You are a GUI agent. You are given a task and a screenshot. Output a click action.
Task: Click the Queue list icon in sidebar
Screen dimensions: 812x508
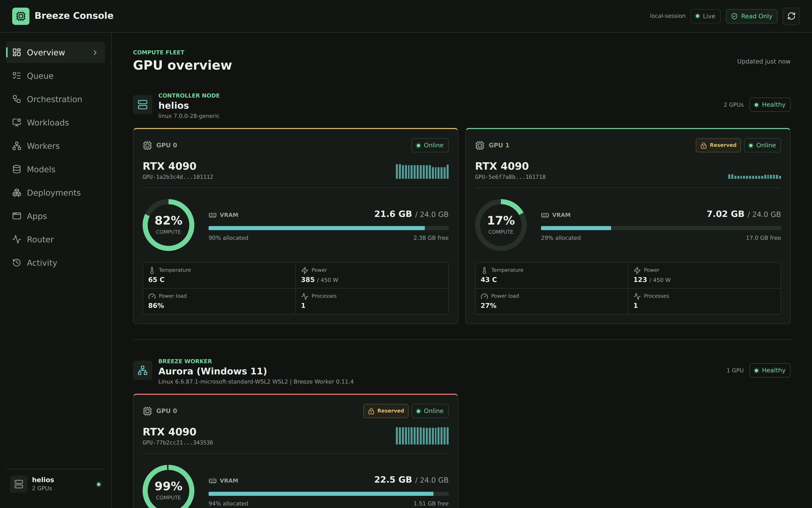coord(17,76)
